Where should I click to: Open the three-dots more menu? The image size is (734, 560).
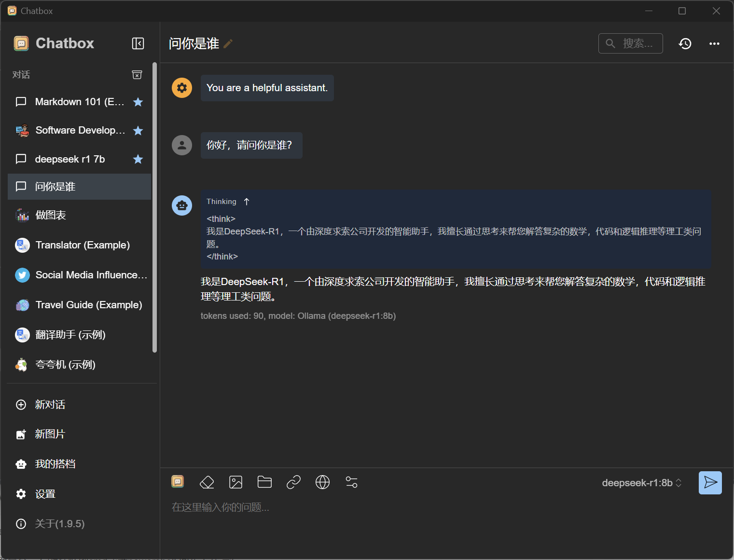[x=714, y=44]
